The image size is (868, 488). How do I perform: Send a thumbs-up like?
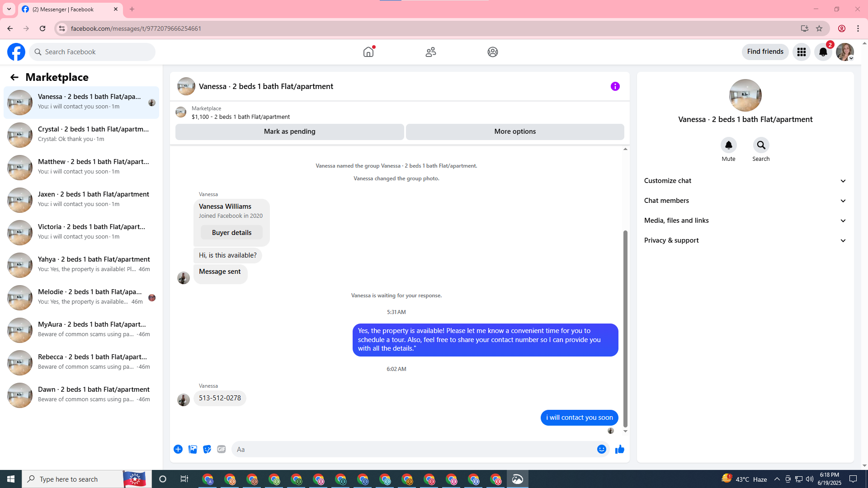(x=620, y=449)
